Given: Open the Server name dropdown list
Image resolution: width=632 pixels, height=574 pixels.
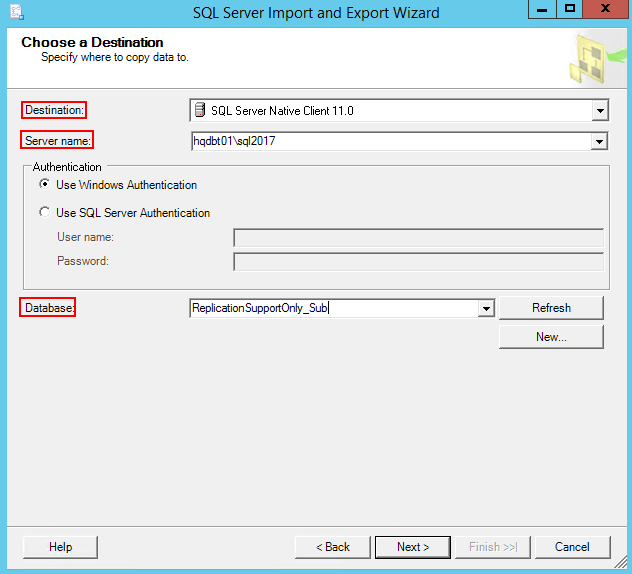Looking at the screenshot, I should click(599, 141).
